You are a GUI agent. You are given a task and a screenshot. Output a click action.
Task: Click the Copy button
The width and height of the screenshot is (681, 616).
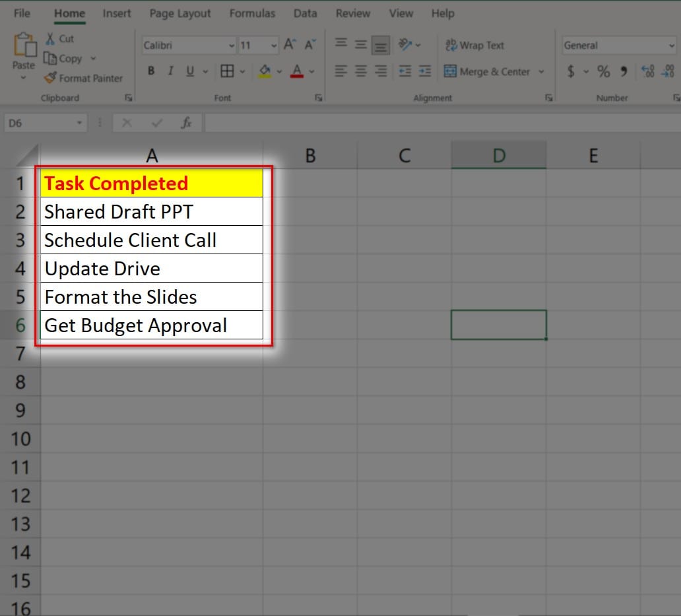tap(63, 58)
